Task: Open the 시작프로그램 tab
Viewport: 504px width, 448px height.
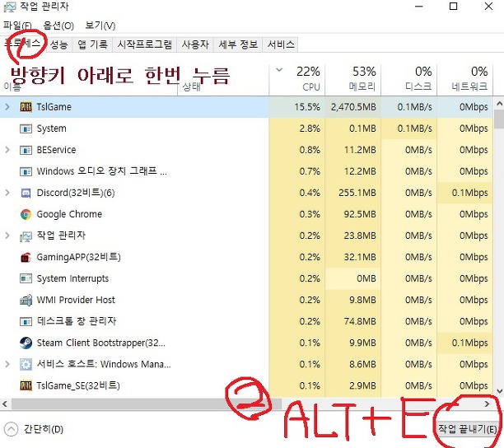Action: [x=144, y=44]
